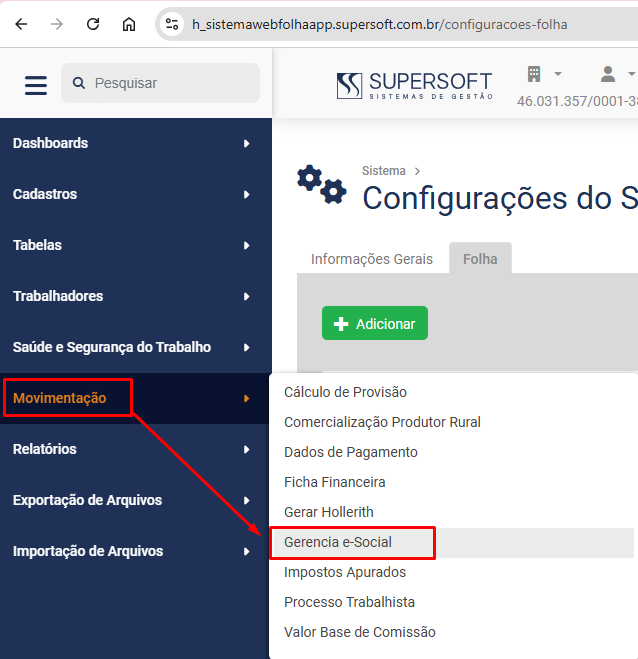
Task: Expand Cadastros submenu arrow
Action: (x=247, y=195)
